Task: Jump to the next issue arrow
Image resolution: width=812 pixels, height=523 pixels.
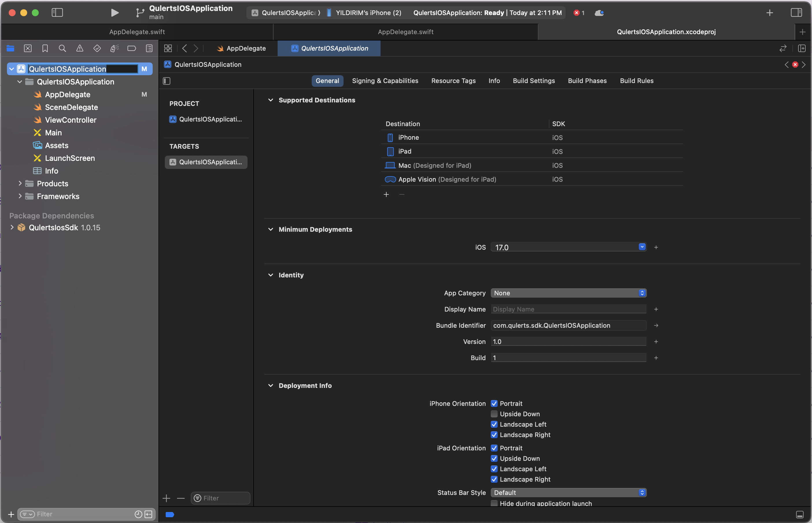Action: (x=804, y=65)
